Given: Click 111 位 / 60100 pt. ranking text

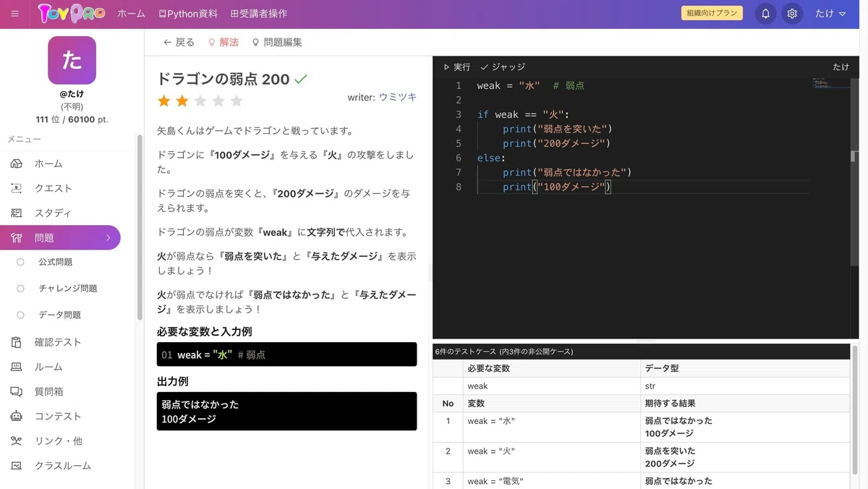Looking at the screenshot, I should click(72, 119).
